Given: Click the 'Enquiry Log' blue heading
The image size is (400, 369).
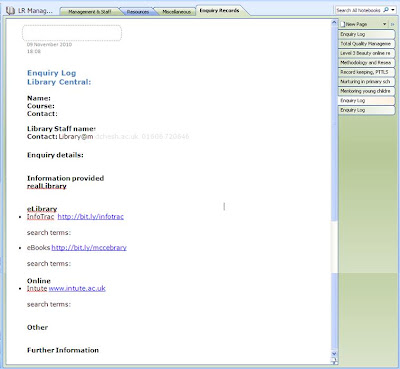Looking at the screenshot, I should pyautogui.click(x=52, y=73).
